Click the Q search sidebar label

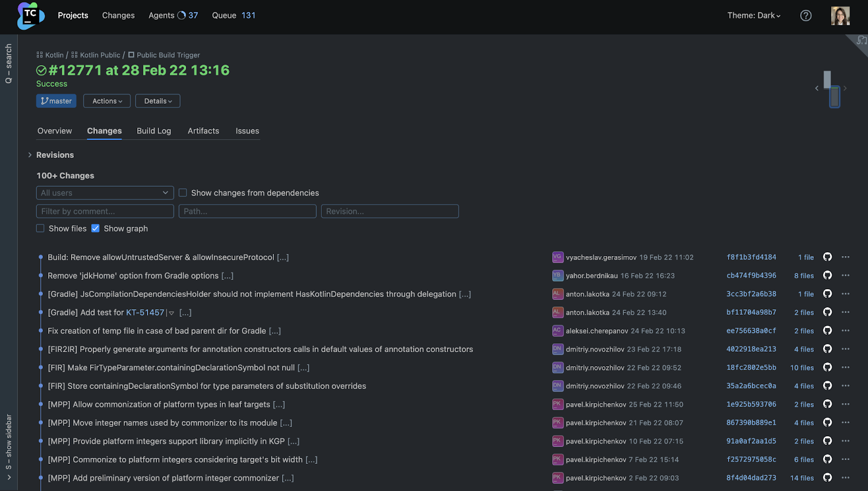(x=9, y=63)
